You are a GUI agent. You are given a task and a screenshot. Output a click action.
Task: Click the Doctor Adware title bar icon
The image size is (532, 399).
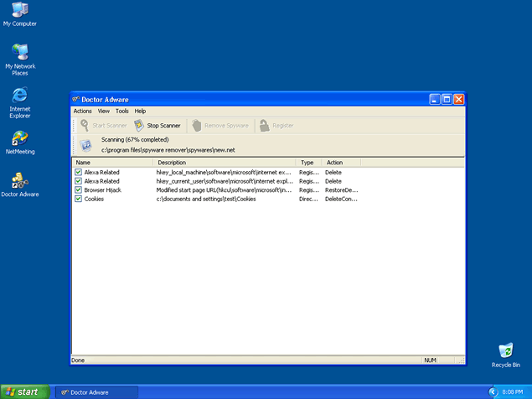(76, 100)
